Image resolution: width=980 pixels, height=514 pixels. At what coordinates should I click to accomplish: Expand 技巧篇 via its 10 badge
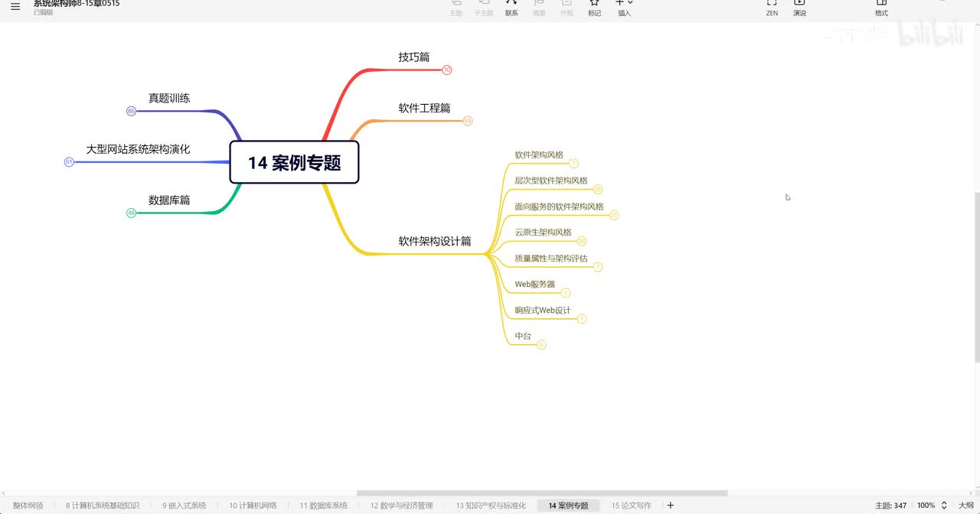[x=447, y=70]
